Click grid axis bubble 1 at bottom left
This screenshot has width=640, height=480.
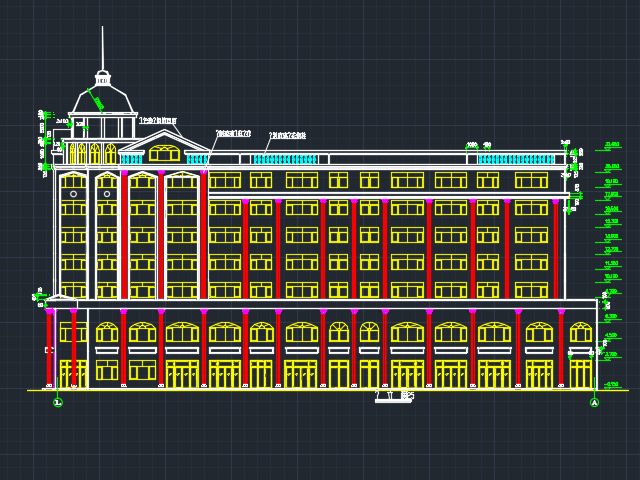point(57,402)
